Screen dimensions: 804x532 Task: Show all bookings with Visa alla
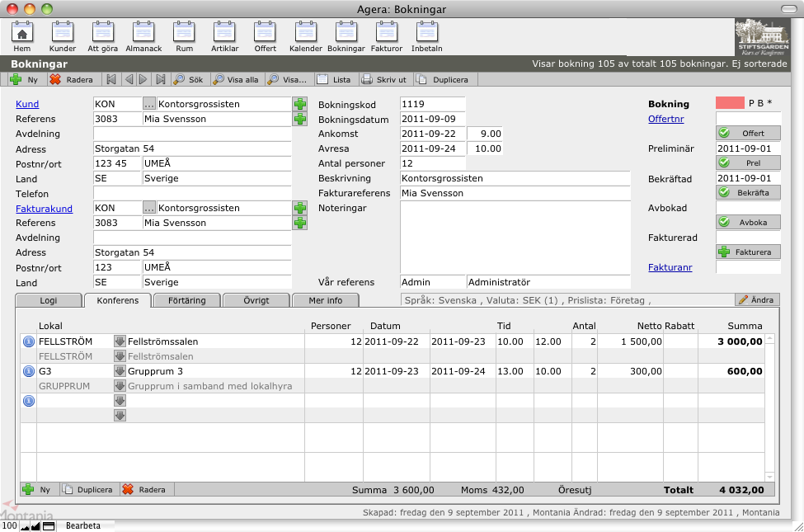[236, 79]
